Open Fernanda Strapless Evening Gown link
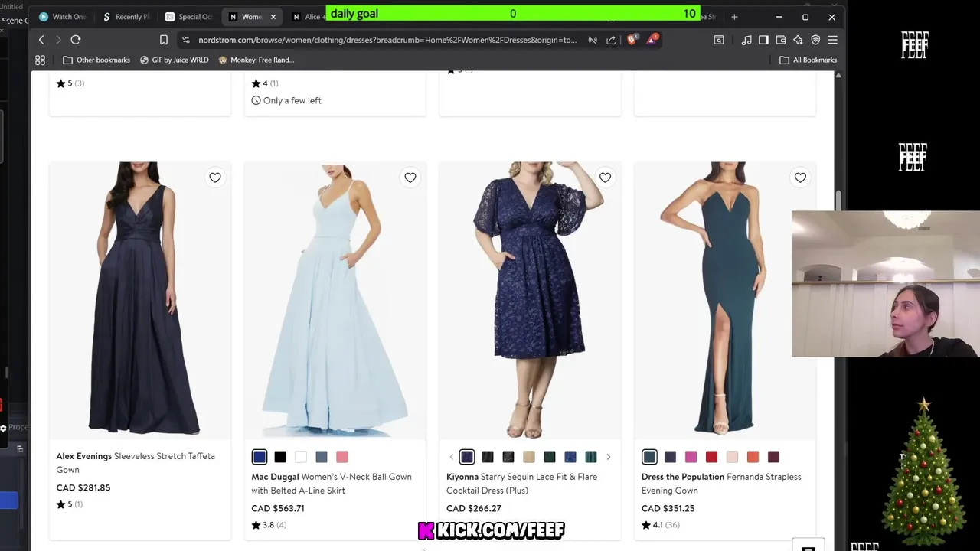The width and height of the screenshot is (980, 551). [x=721, y=484]
